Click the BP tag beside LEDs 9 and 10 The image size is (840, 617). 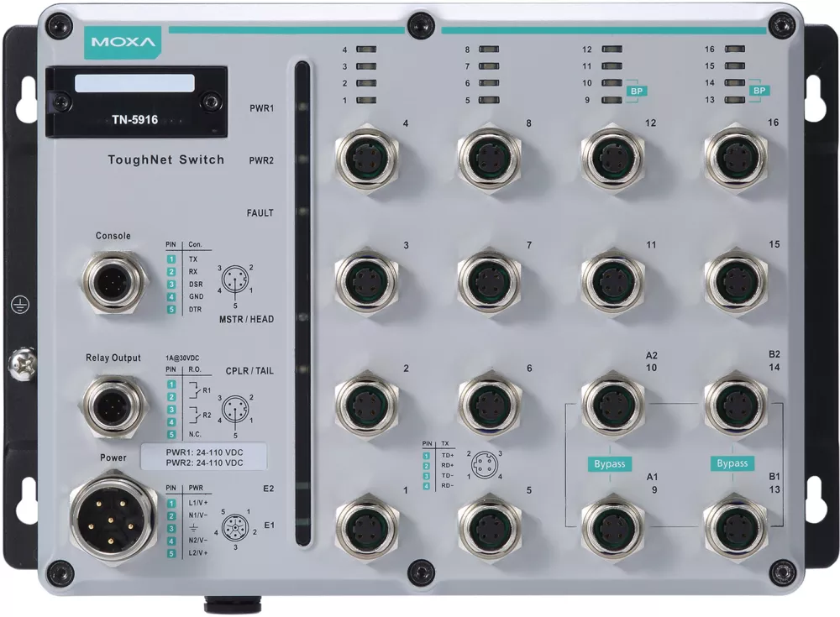[x=637, y=91]
